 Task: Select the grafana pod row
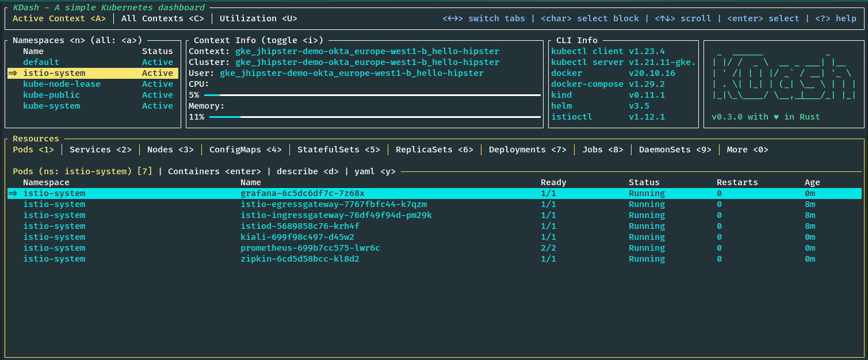(302, 193)
